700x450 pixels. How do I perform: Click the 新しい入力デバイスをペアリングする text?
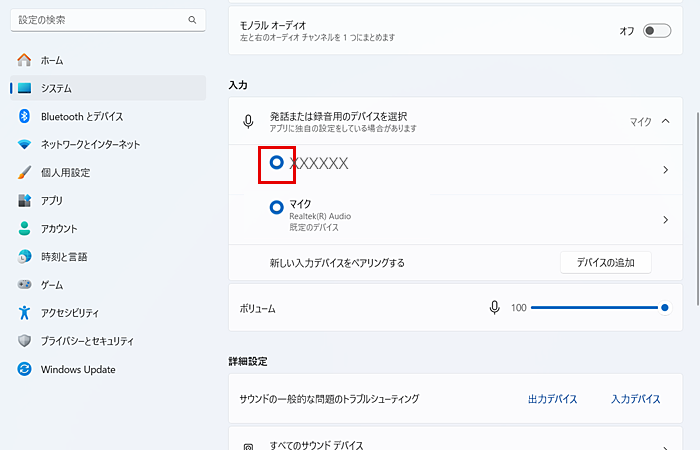(x=337, y=262)
